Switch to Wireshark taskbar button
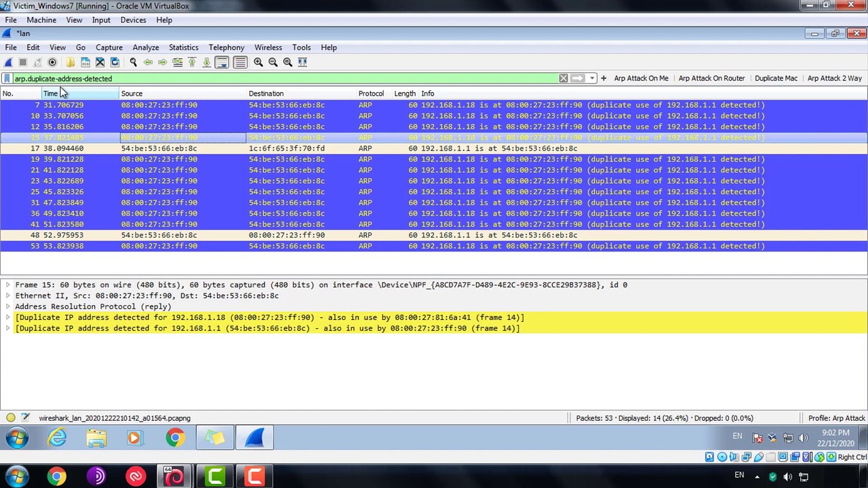Image resolution: width=868 pixels, height=488 pixels. (254, 439)
